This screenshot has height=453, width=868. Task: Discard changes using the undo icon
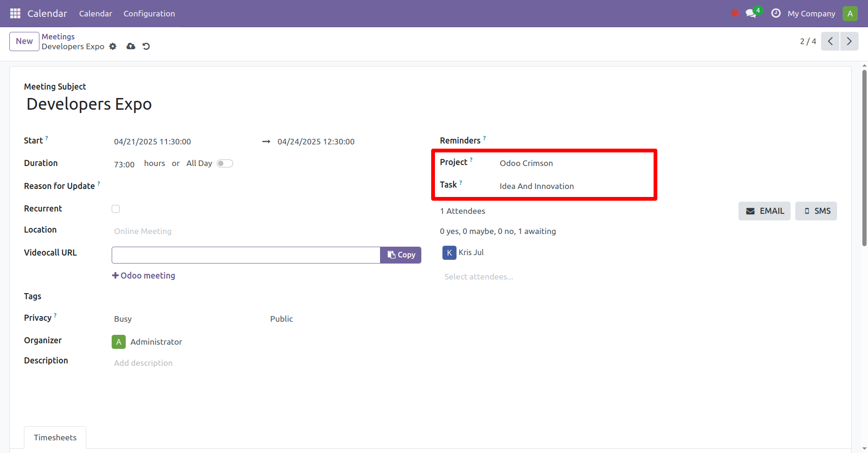tap(146, 46)
